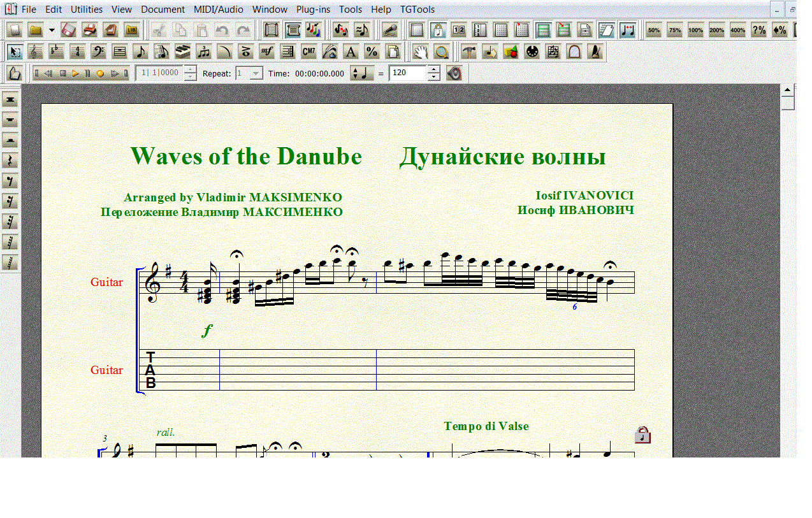Click the tempo field showing 120
Screen dimensions: 812x518
click(407, 73)
